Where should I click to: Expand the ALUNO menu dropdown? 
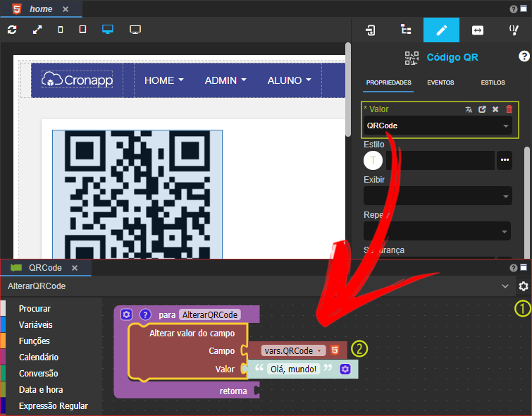click(289, 80)
